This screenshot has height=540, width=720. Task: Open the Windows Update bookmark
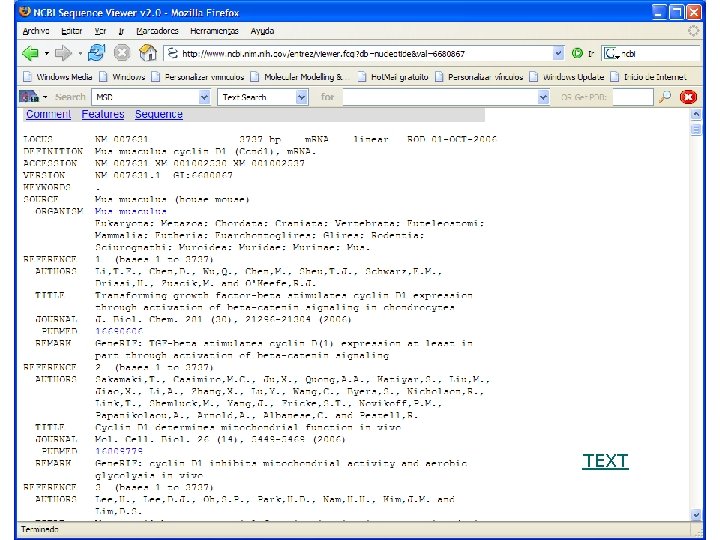click(x=567, y=77)
